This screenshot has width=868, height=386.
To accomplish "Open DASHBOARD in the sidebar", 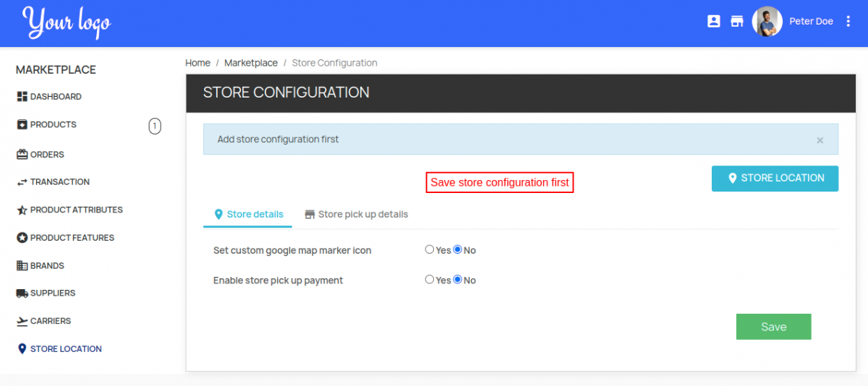I will 56,96.
